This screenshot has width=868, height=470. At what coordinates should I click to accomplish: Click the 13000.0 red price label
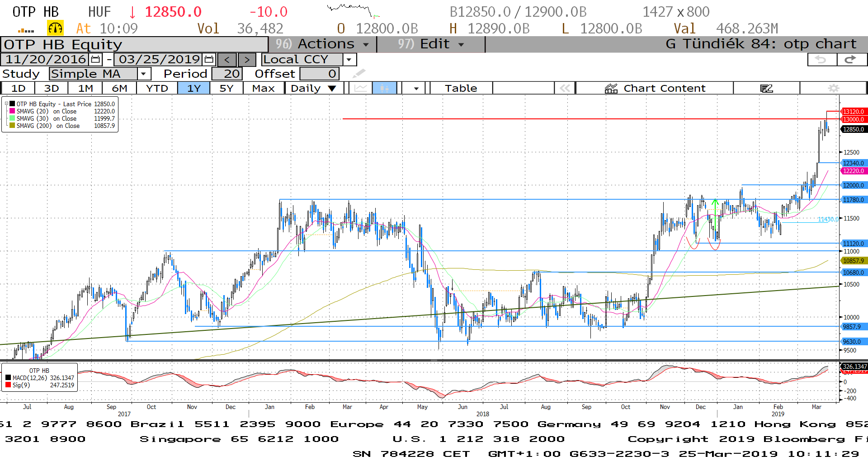(854, 119)
